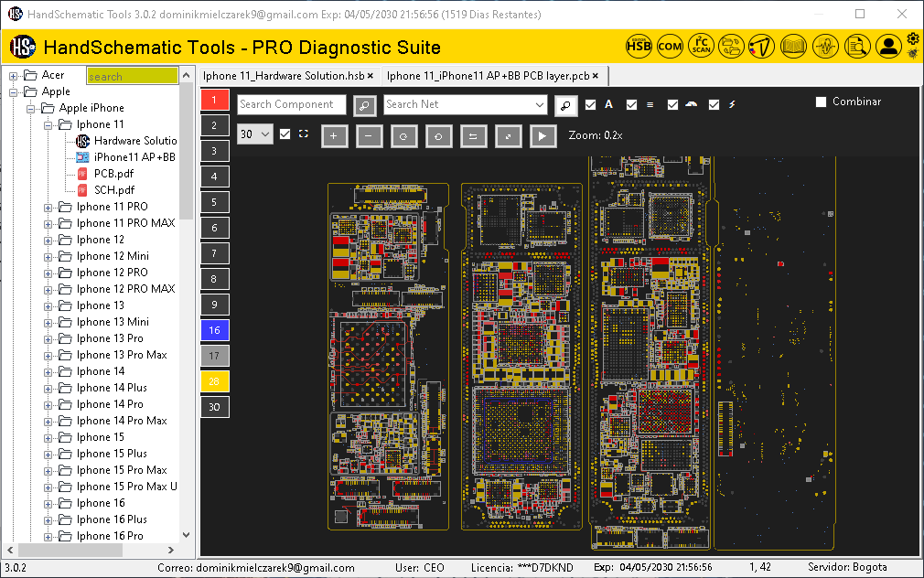This screenshot has width=924, height=578.
Task: Click the zoom in button on PCB toolbar
Action: pos(334,135)
